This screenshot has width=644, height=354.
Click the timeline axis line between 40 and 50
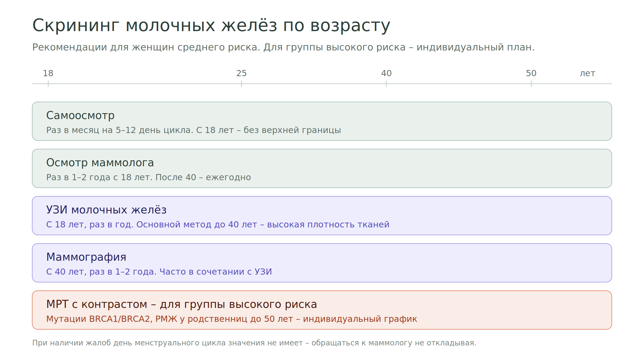(x=459, y=84)
